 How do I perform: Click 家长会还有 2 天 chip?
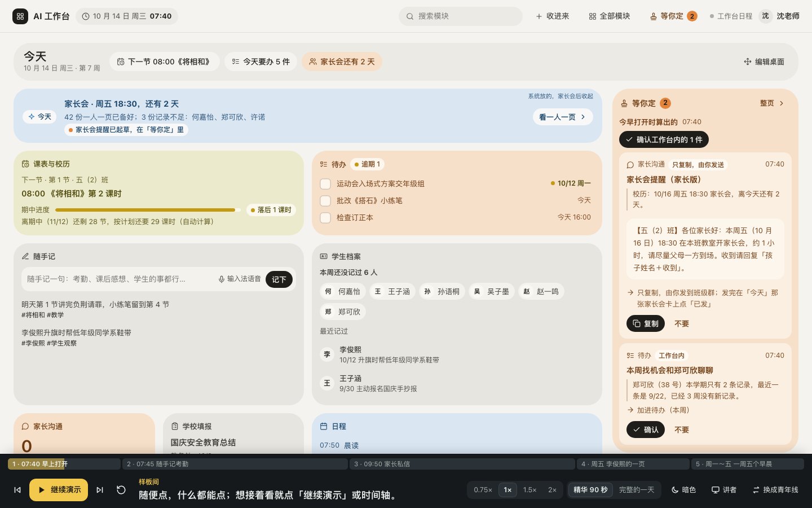(342, 62)
